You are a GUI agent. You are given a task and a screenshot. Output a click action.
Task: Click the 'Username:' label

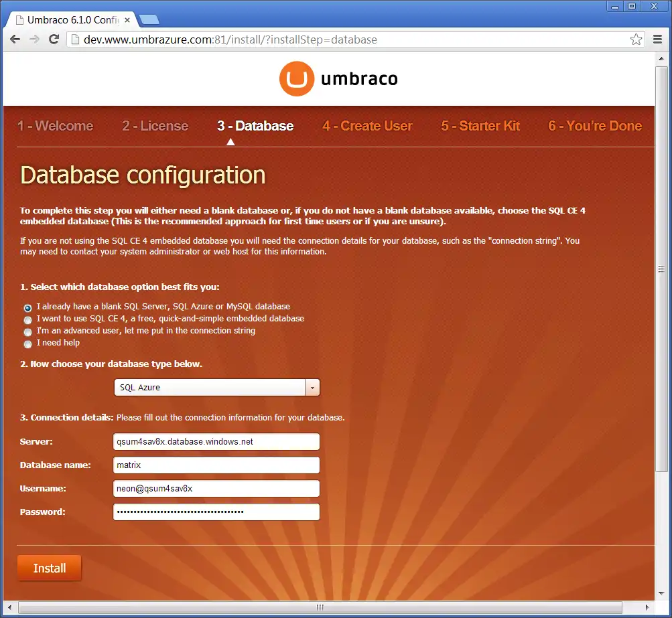click(43, 489)
